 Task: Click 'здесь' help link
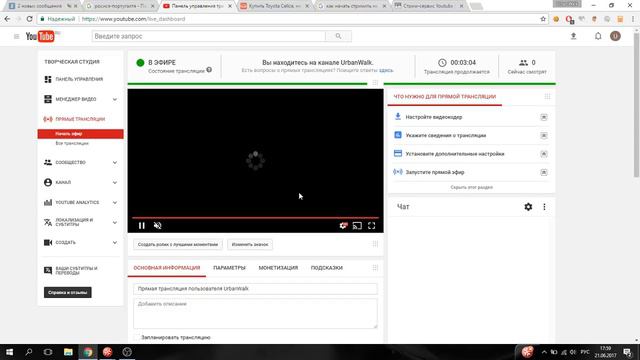pyautogui.click(x=386, y=70)
